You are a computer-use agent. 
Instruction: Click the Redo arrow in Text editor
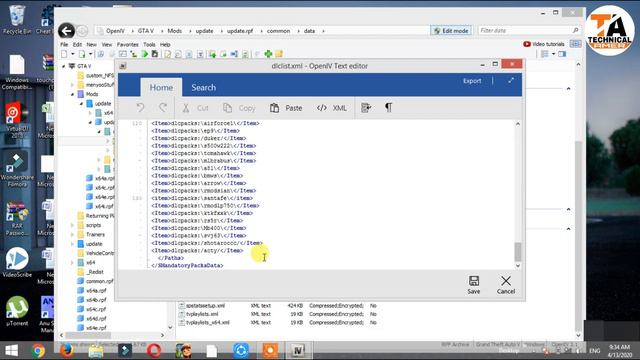tap(163, 108)
